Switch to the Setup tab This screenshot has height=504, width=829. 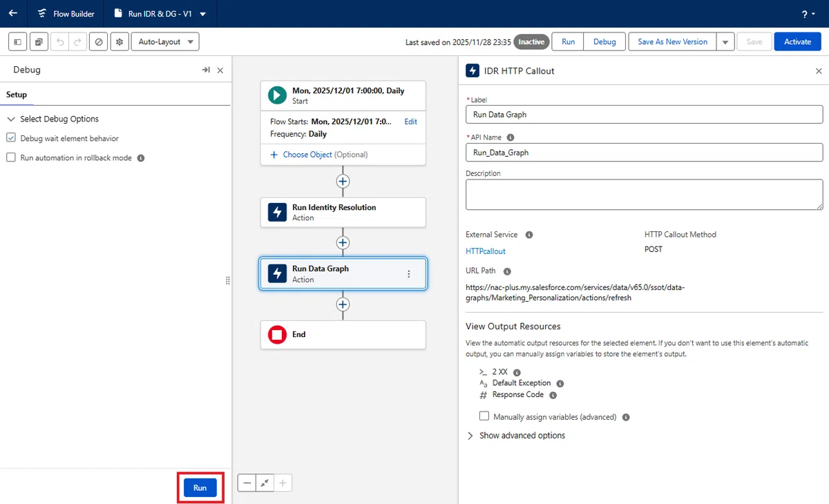[17, 95]
